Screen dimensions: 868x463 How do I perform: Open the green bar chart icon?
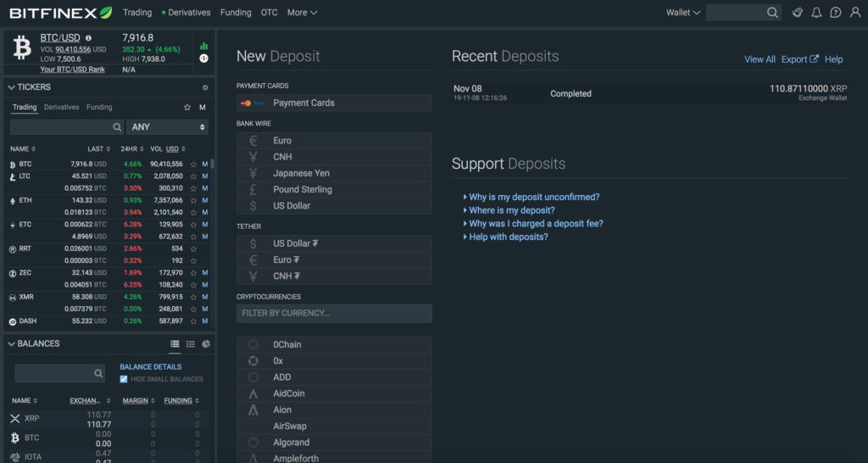203,46
